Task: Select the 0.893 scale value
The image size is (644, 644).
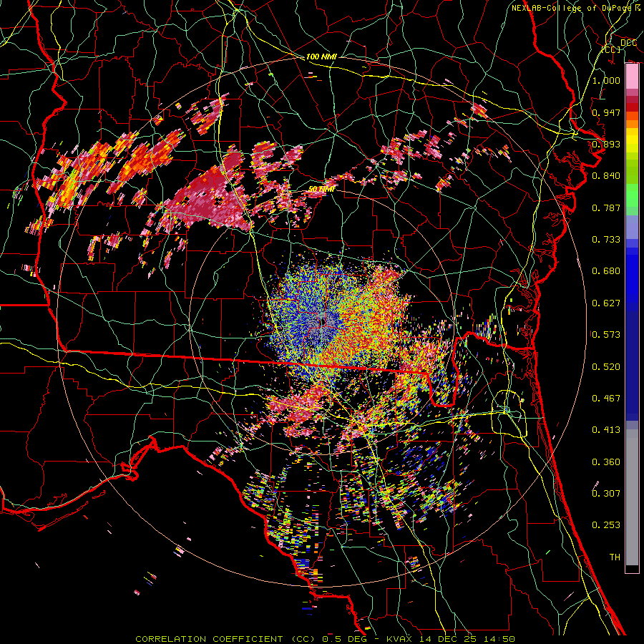Action: (x=606, y=144)
